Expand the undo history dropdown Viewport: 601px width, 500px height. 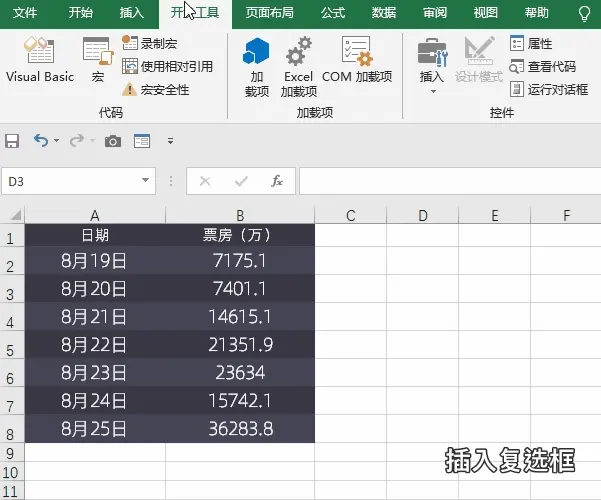click(56, 141)
